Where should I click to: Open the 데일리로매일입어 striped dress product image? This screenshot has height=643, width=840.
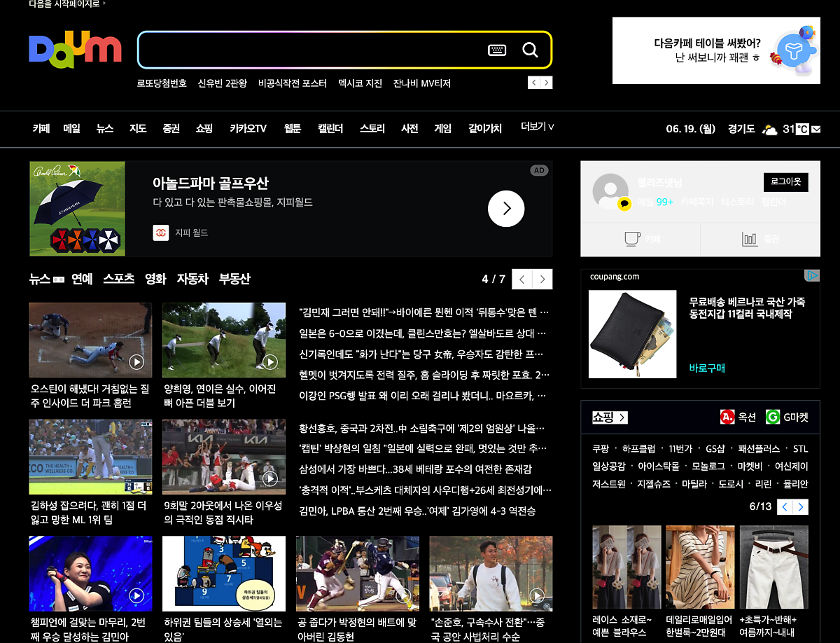(x=700, y=567)
